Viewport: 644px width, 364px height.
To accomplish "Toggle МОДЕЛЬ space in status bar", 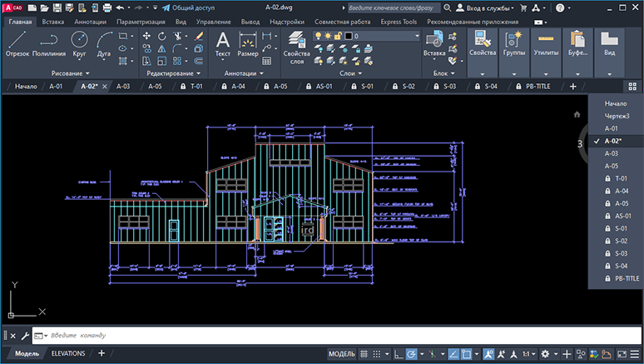I will click(342, 354).
